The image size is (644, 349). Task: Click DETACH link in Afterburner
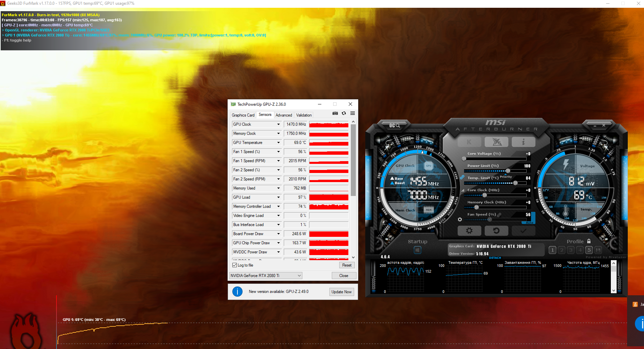pos(495,258)
